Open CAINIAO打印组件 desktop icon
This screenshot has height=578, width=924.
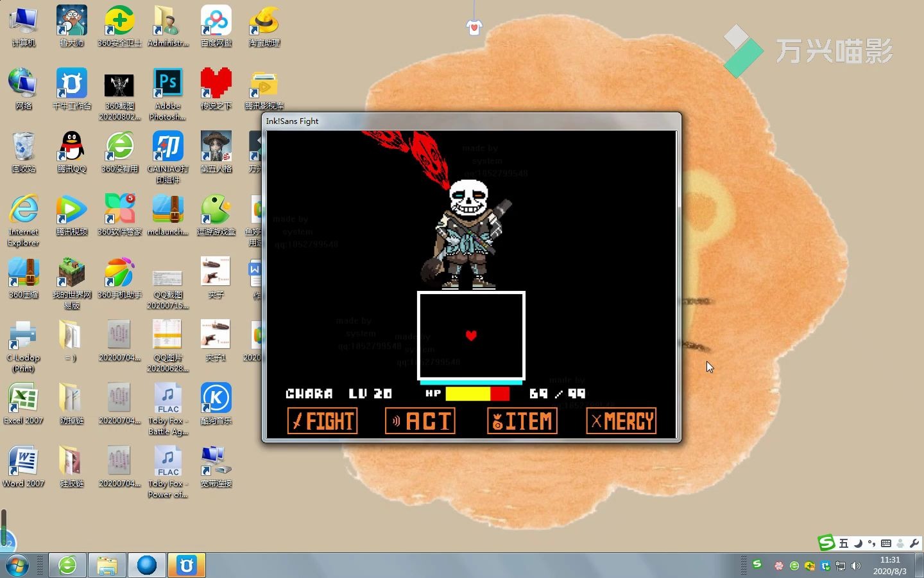[168, 158]
